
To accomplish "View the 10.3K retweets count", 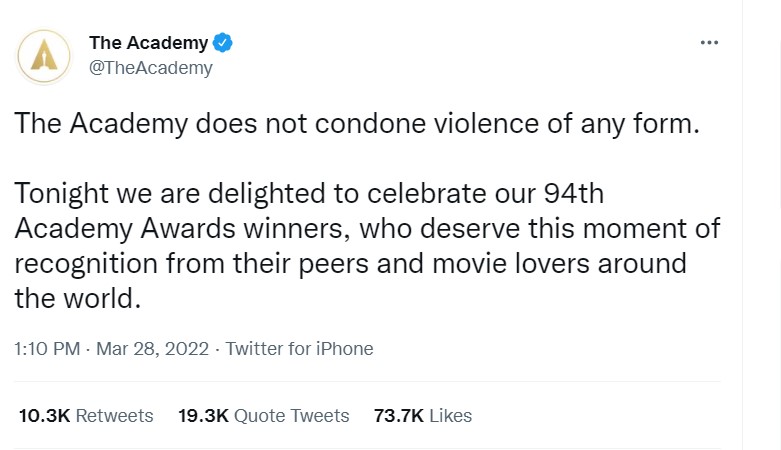I will (x=44, y=415).
